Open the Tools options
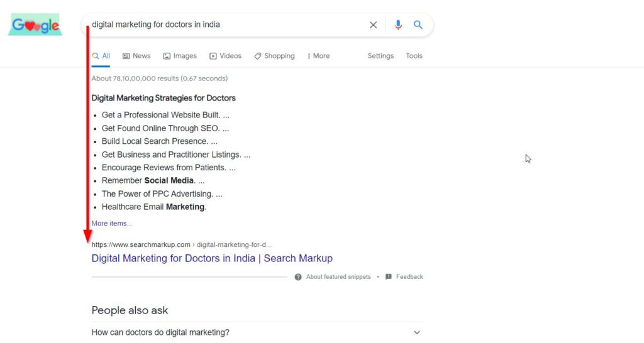The height and width of the screenshot is (343, 644). click(x=414, y=56)
